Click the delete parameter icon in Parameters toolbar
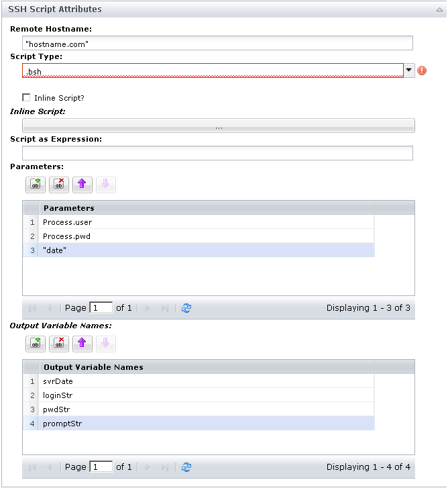 (59, 185)
